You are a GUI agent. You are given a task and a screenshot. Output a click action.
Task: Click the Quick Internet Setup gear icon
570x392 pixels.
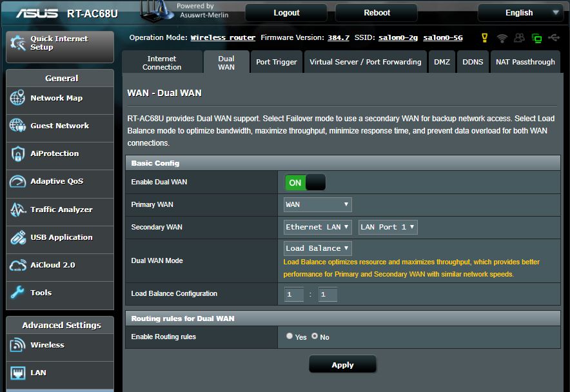point(18,43)
